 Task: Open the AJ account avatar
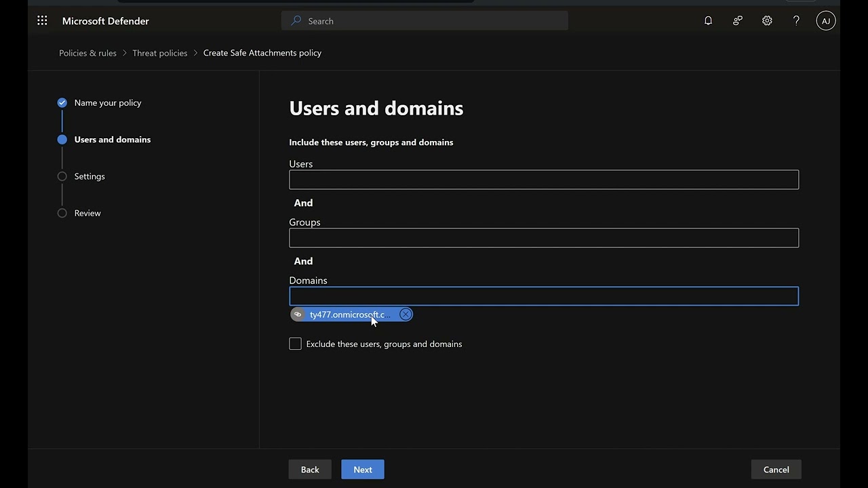point(825,21)
